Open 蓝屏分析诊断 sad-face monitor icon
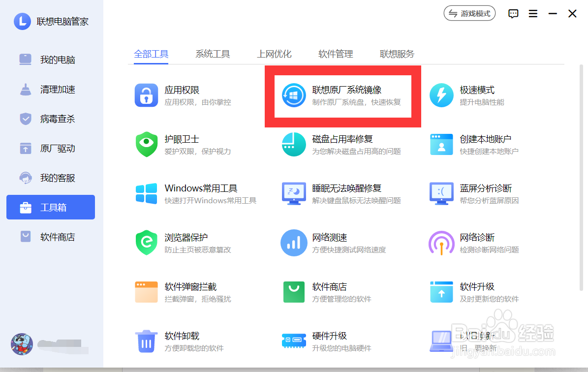The height and width of the screenshot is (372, 588). point(441,193)
